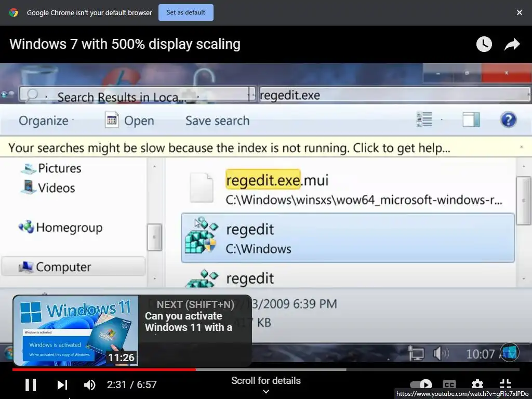Toggle closed captions

[x=449, y=384]
